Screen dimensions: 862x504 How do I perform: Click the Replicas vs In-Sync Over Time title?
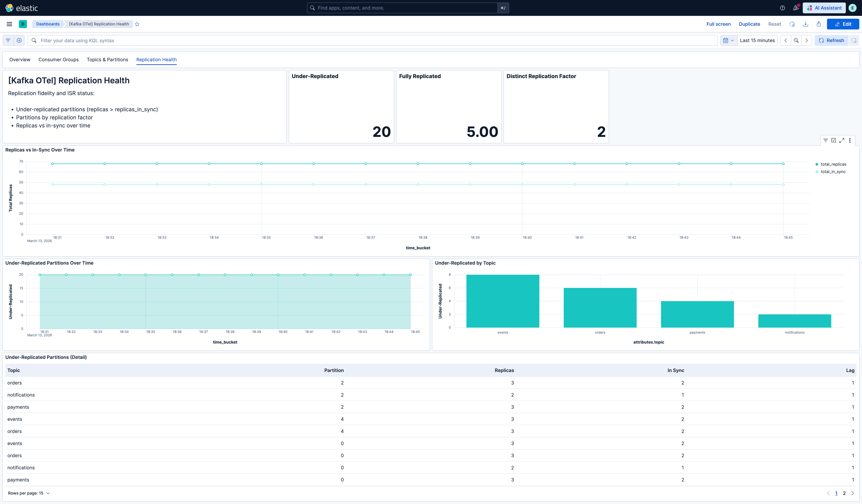pos(40,150)
